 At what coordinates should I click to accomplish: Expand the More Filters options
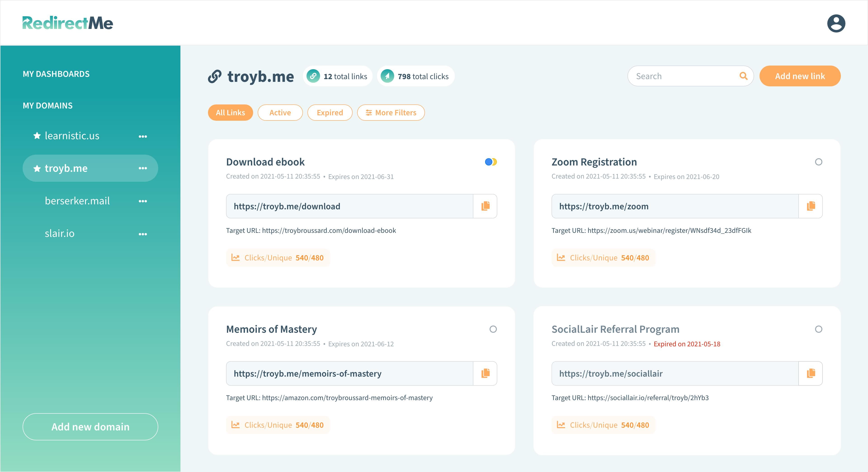pyautogui.click(x=391, y=113)
